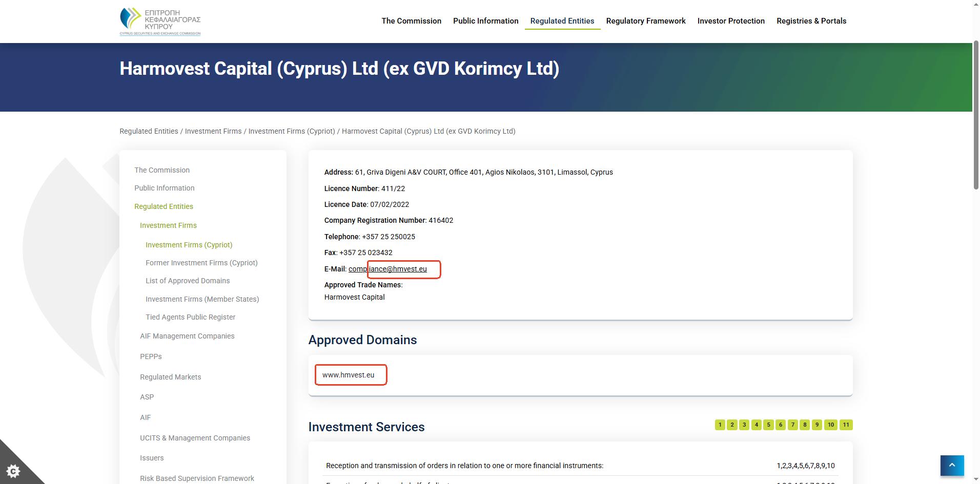Screen dimensions: 980x484
Task: Open Issuers sidebar link
Action: pyautogui.click(x=152, y=458)
